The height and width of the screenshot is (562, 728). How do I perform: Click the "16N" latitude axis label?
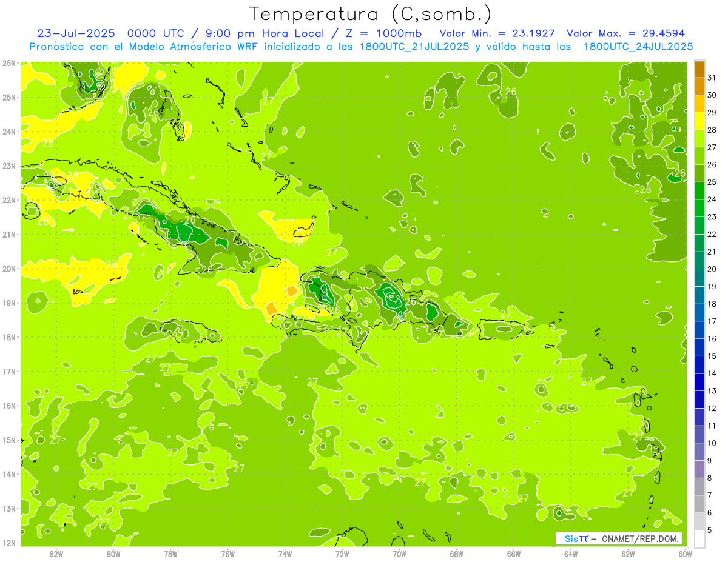(9, 406)
